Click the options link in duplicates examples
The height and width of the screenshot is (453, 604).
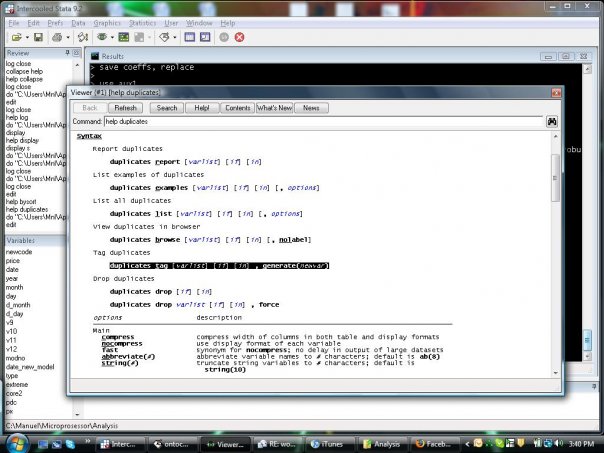click(302, 188)
